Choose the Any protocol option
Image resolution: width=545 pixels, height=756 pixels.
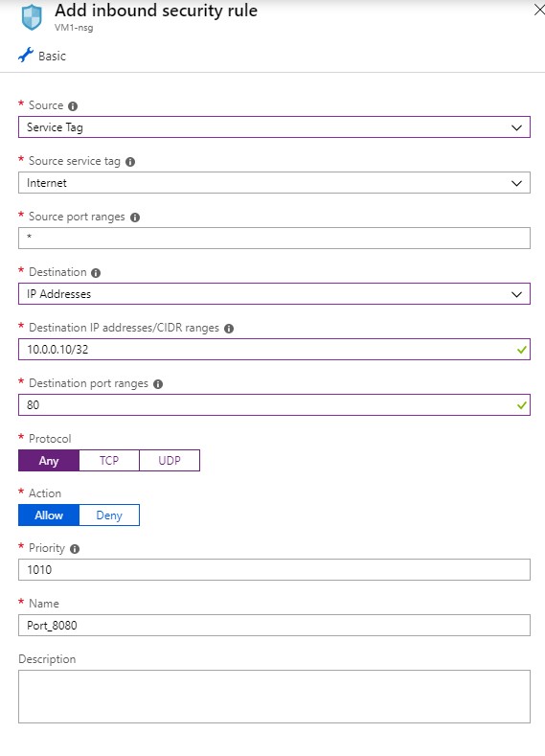[49, 461]
